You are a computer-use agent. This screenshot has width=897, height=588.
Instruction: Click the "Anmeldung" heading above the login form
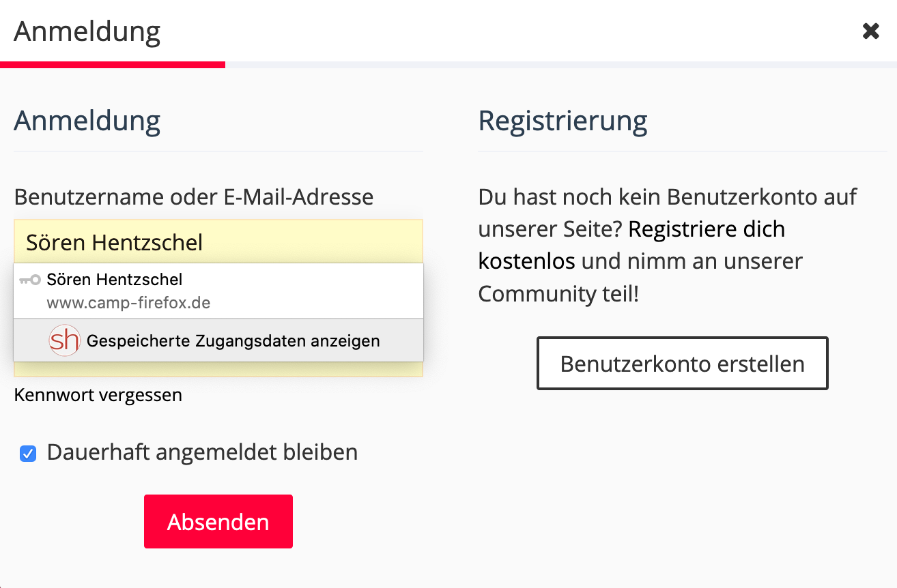(87, 121)
